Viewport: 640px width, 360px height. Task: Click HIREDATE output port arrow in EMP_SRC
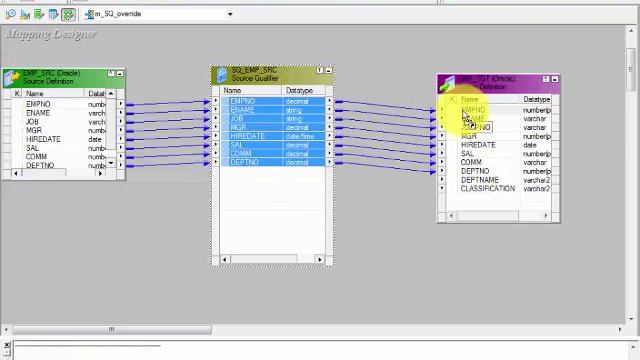121,139
